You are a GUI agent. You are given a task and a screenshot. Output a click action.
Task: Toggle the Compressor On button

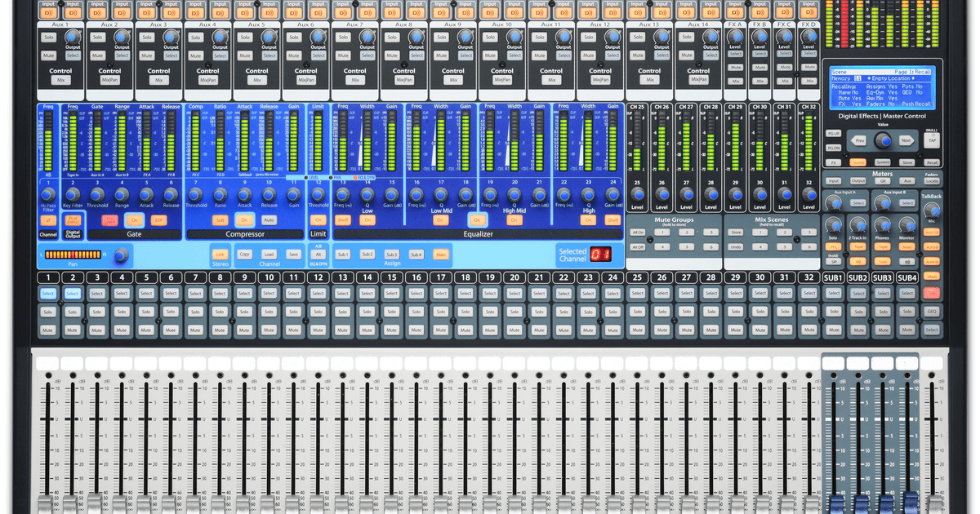[243, 219]
